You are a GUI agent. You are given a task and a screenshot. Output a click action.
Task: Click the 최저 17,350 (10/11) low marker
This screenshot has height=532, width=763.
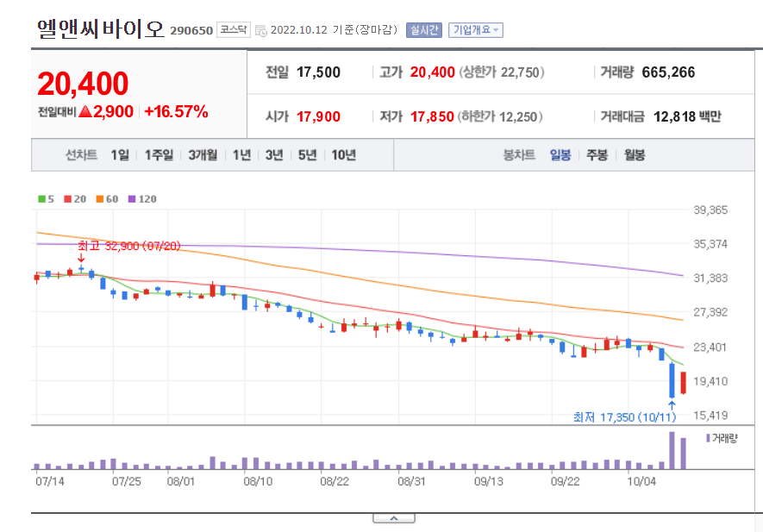(624, 417)
